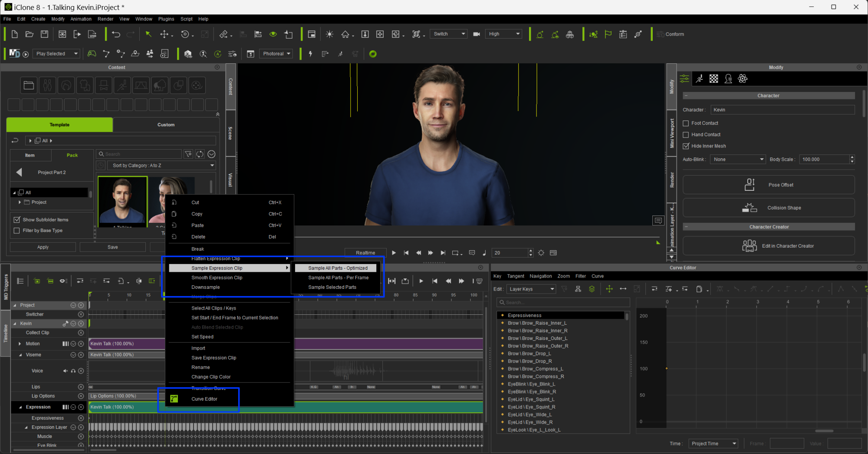Click the Open Project folder icon

[30, 34]
